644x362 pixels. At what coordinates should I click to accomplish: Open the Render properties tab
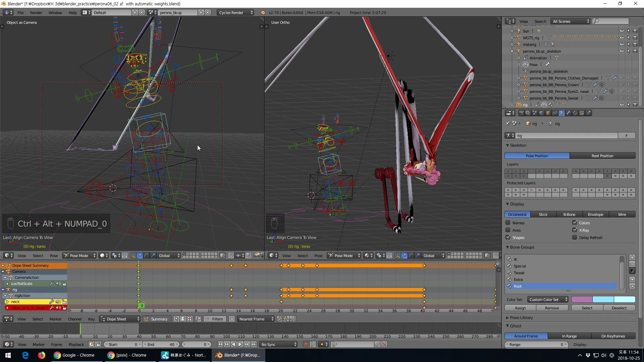521,113
